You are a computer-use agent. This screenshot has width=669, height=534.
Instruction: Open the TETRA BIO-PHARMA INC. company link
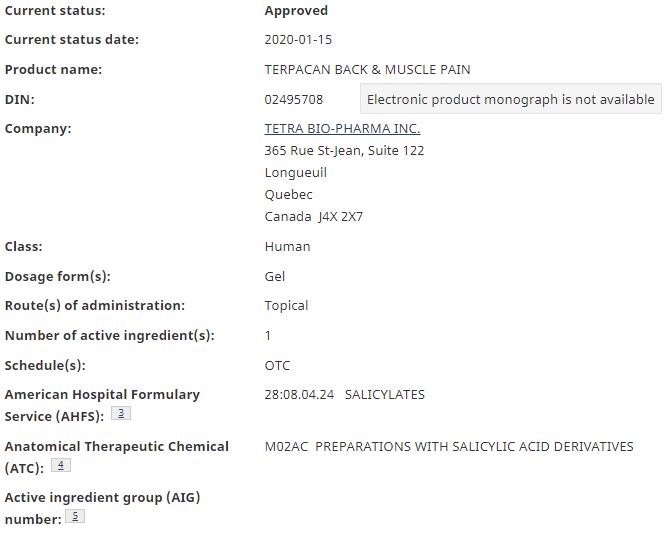342,128
